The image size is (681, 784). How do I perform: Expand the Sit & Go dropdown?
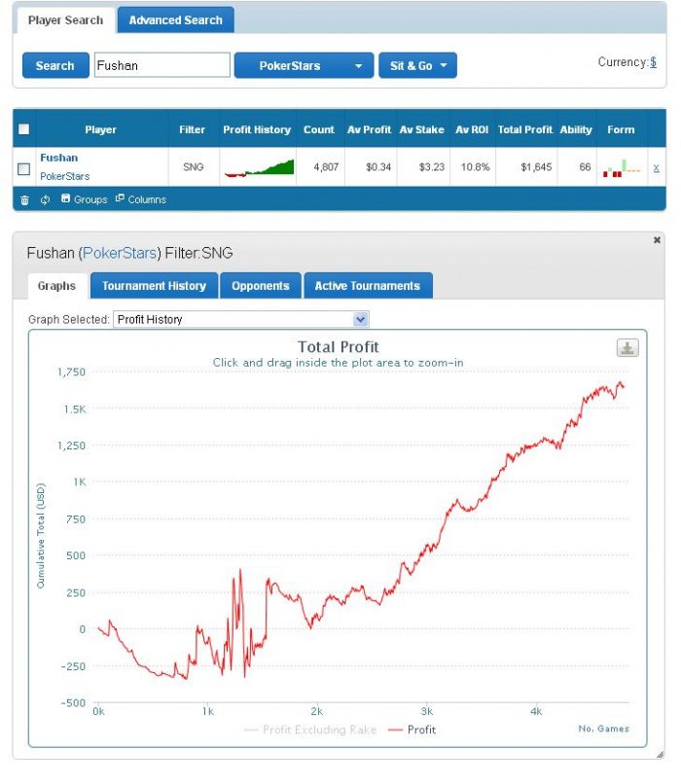point(417,65)
